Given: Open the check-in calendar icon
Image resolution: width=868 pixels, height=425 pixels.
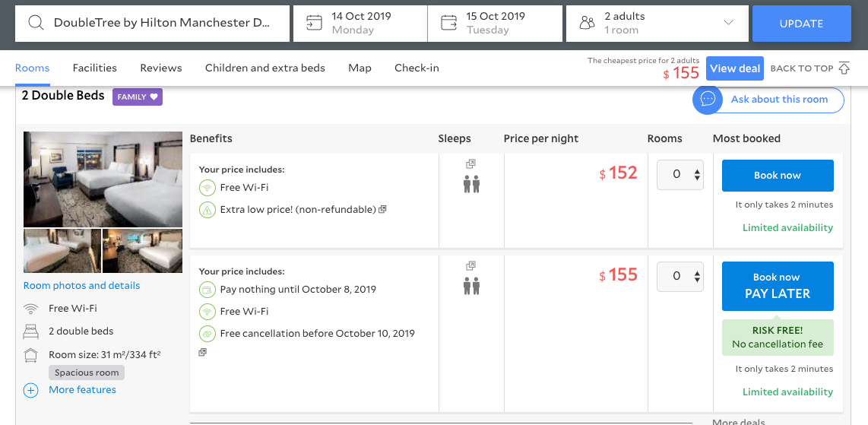Looking at the screenshot, I should (x=314, y=23).
